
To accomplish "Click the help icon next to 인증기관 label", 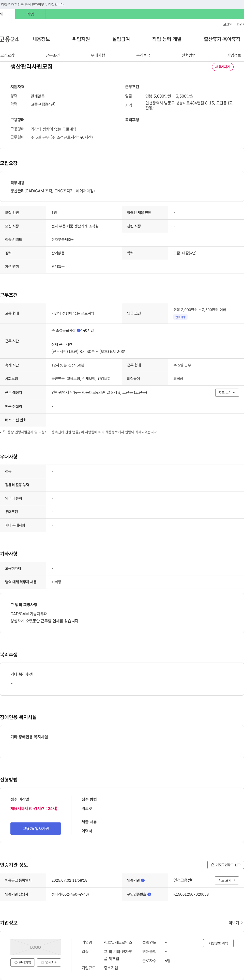I will coord(143,880).
